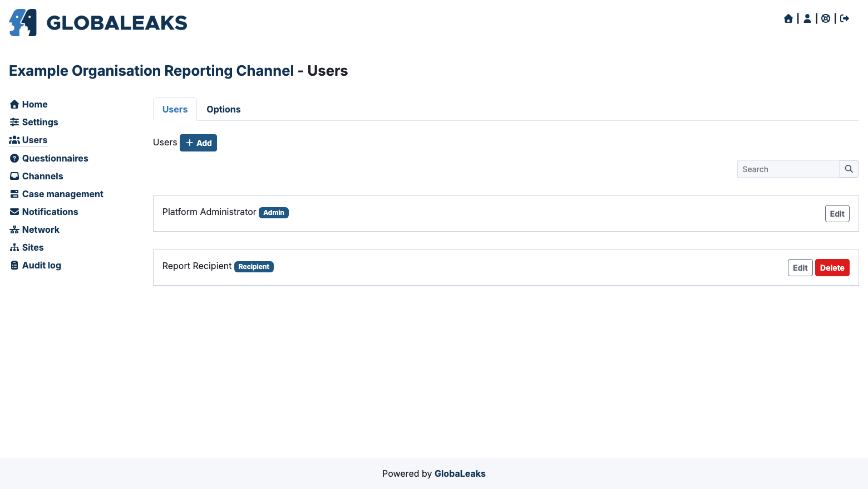Click the Admin role badge
Viewport: 868px width, 489px height.
click(x=274, y=212)
